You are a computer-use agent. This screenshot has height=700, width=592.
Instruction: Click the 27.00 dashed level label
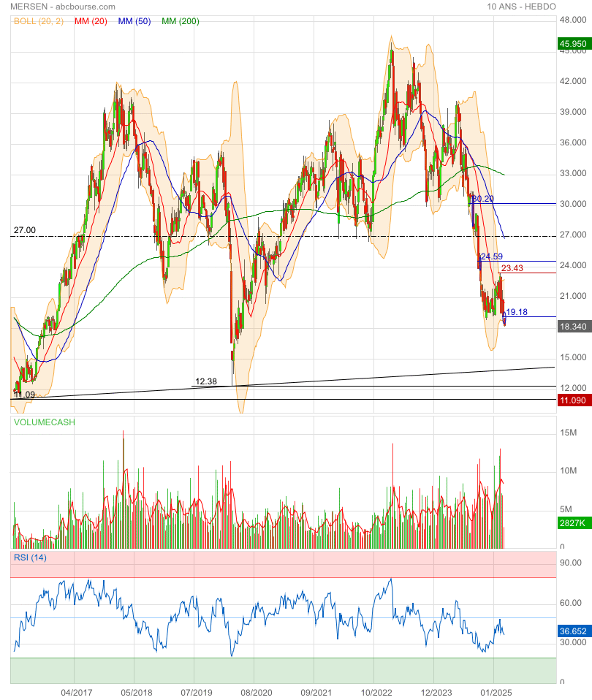coord(24,230)
